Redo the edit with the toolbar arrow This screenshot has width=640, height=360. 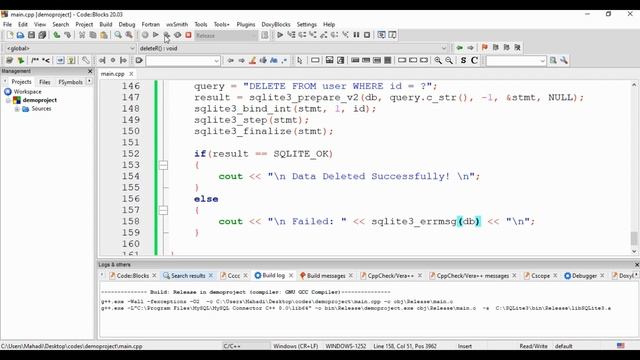[67, 35]
